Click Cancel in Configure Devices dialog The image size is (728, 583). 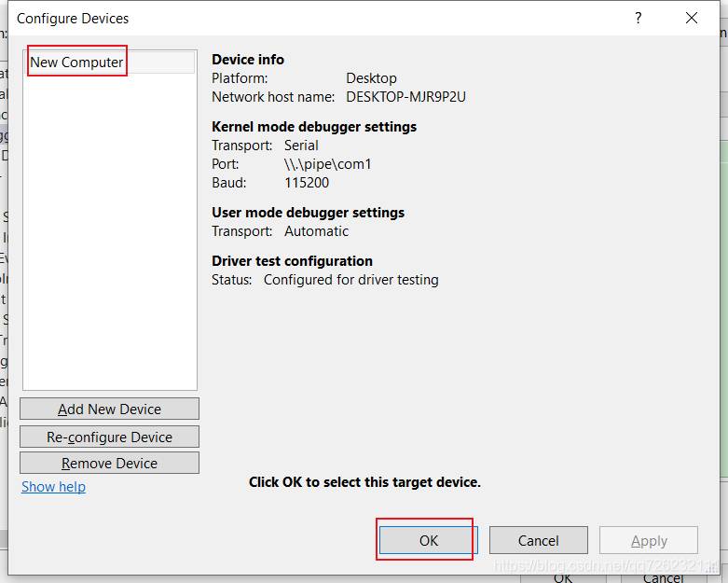click(539, 540)
